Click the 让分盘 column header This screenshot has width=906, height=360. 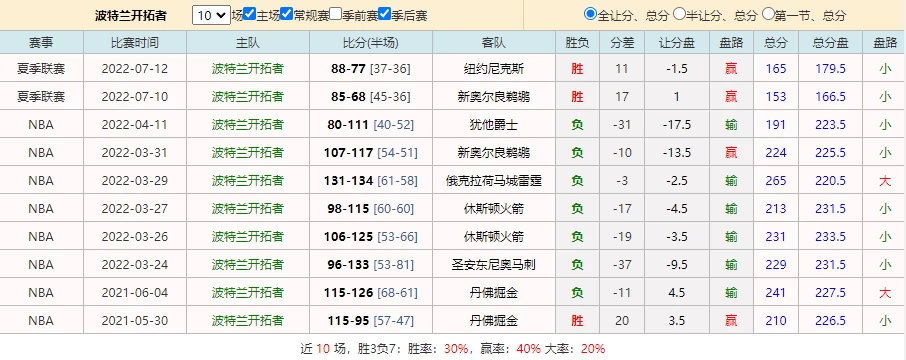[676, 42]
